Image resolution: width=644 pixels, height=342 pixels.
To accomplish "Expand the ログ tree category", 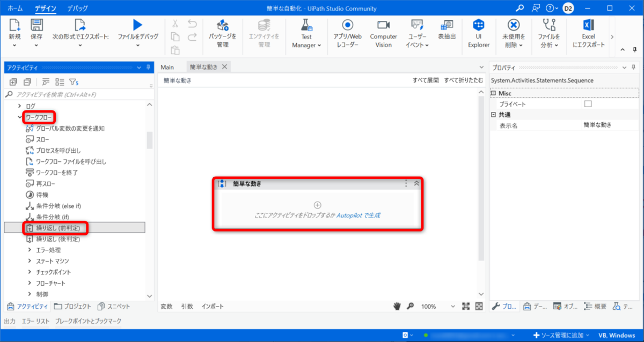I will pyautogui.click(x=20, y=106).
